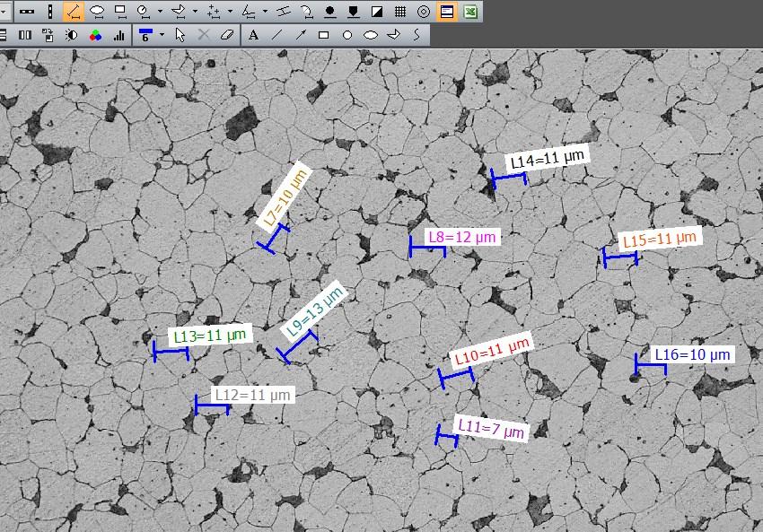The height and width of the screenshot is (532, 763).
Task: Open the point counting tool dropdown
Action: pos(230,11)
